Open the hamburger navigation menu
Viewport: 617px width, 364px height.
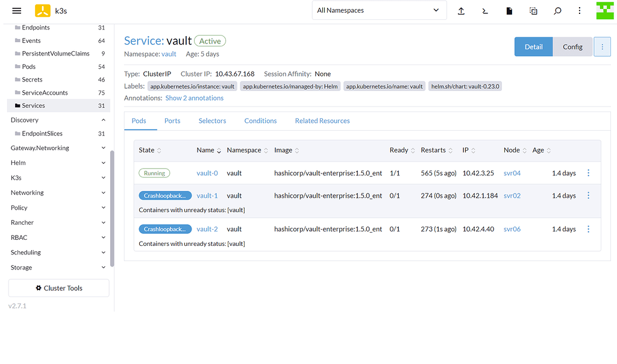point(17,10)
